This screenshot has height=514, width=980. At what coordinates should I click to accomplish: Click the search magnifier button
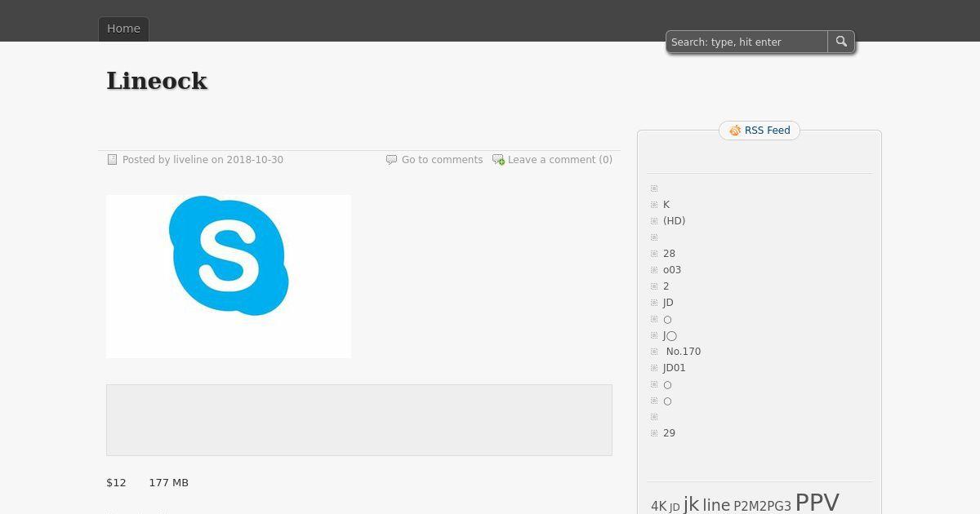841,42
